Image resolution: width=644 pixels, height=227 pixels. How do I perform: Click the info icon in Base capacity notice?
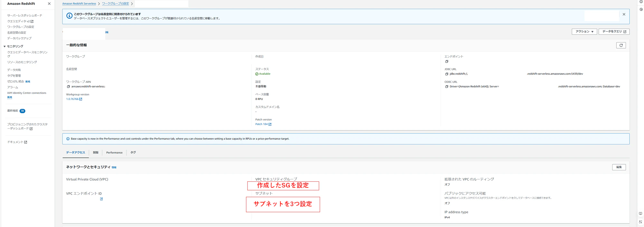(68, 139)
